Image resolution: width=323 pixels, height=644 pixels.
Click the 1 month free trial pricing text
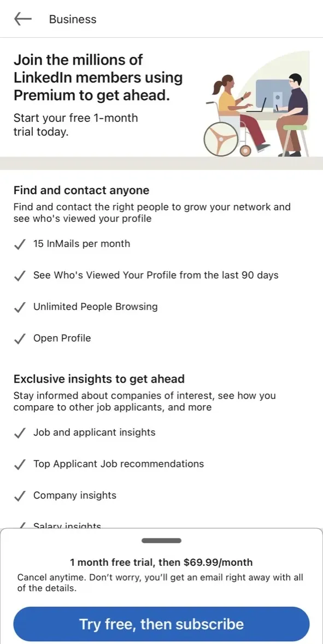coord(161,562)
